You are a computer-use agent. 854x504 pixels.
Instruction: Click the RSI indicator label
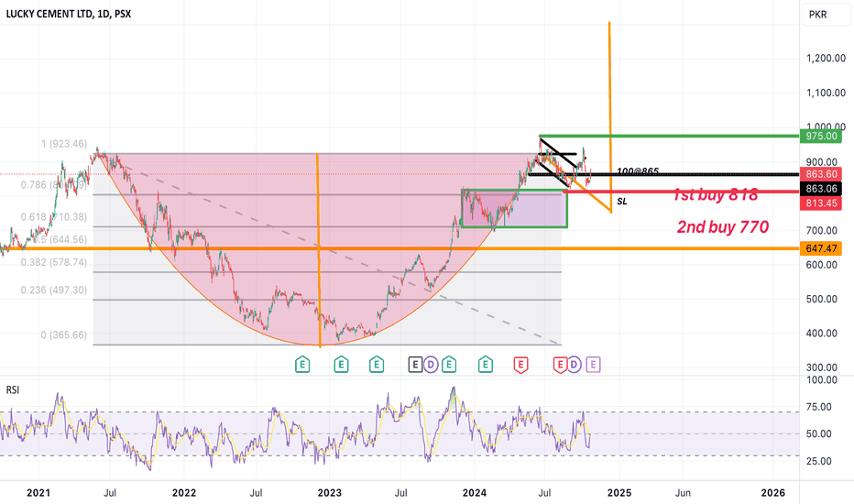tap(13, 390)
